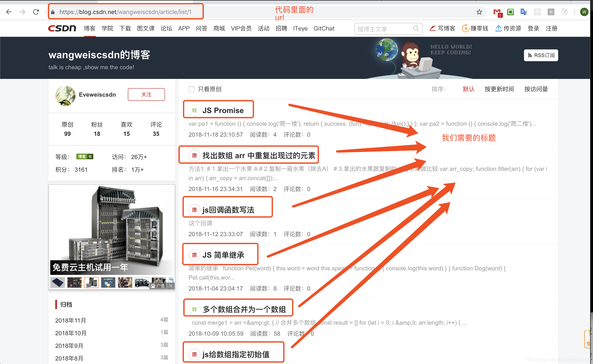Subscribe via the RSS订阅 button
Viewport: 593px width, 364px height.
541,55
